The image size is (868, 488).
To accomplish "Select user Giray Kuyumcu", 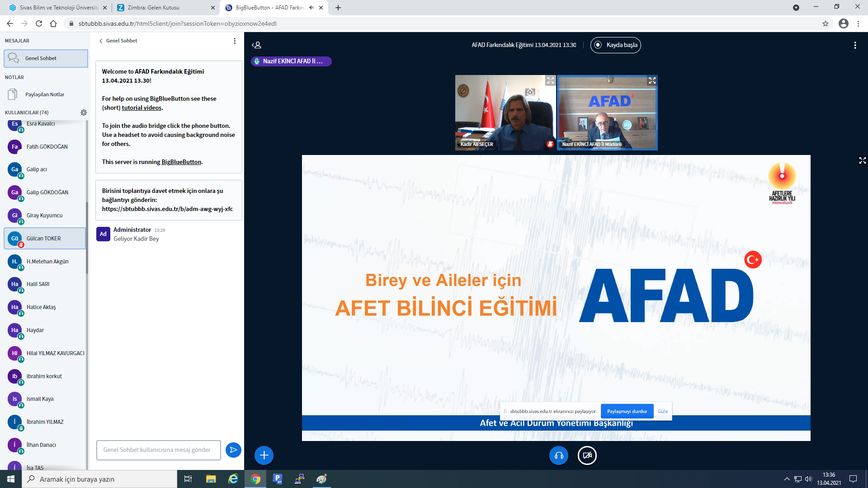I will [44, 216].
